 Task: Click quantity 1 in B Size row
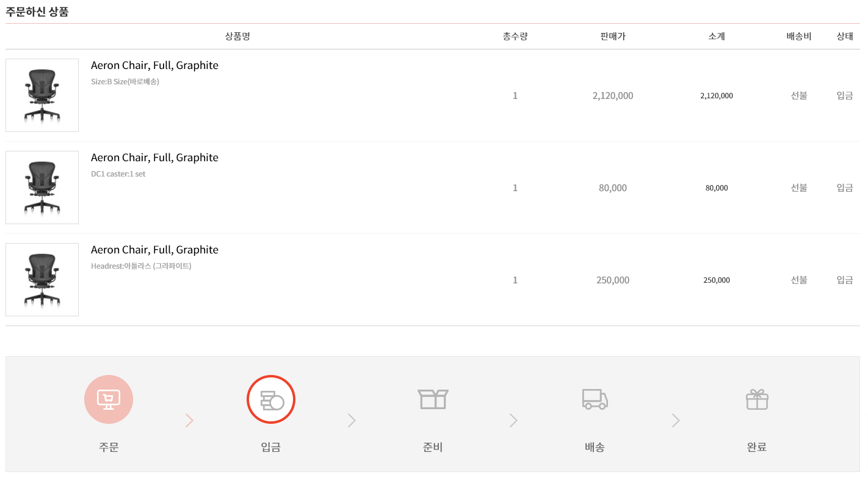tap(515, 96)
